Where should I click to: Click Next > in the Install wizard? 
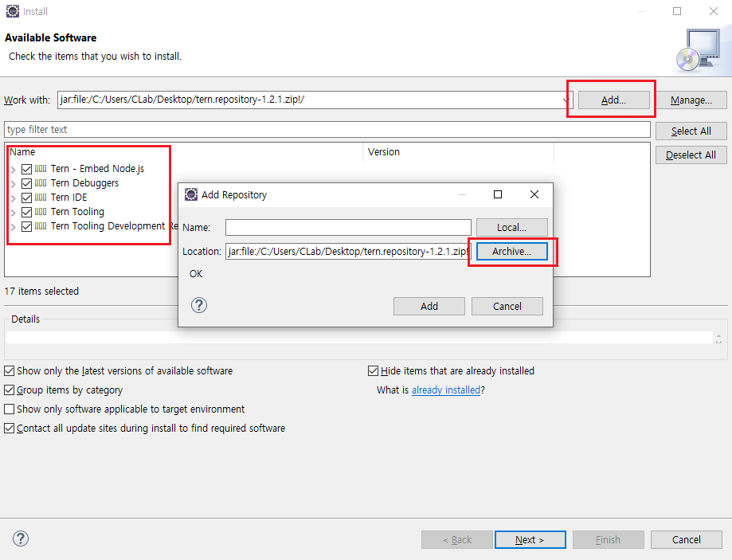tap(530, 540)
